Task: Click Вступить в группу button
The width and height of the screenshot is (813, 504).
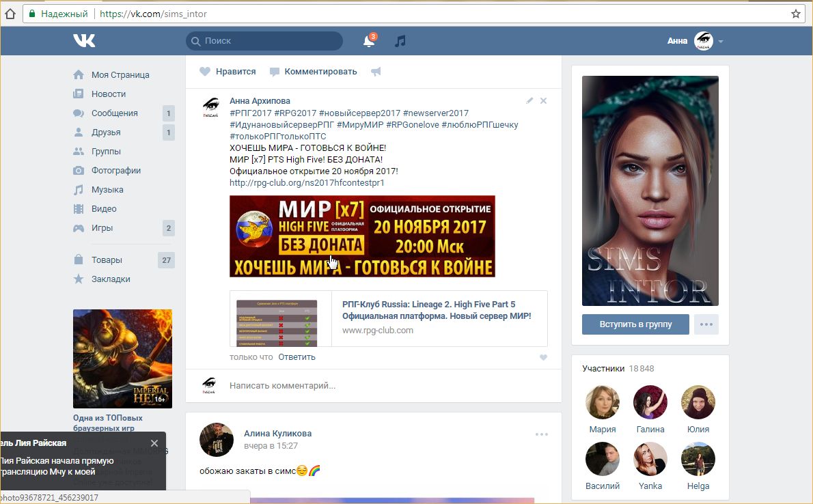Action: pos(635,324)
